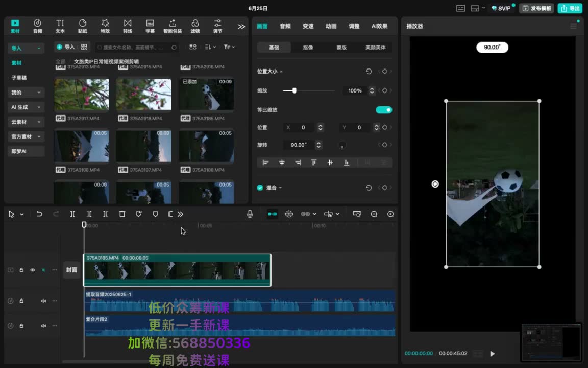Switch to the 变速 speed tab
Image resolution: width=588 pixels, height=368 pixels.
[x=308, y=26]
